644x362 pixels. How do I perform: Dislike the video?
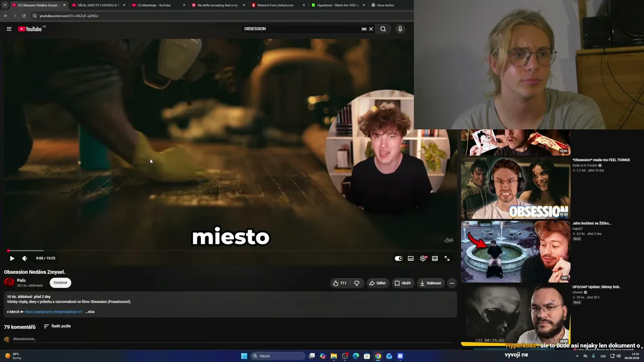click(357, 283)
